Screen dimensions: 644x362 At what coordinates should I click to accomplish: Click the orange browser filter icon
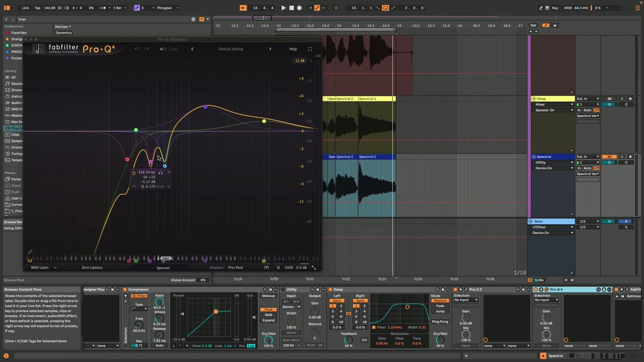click(x=202, y=19)
